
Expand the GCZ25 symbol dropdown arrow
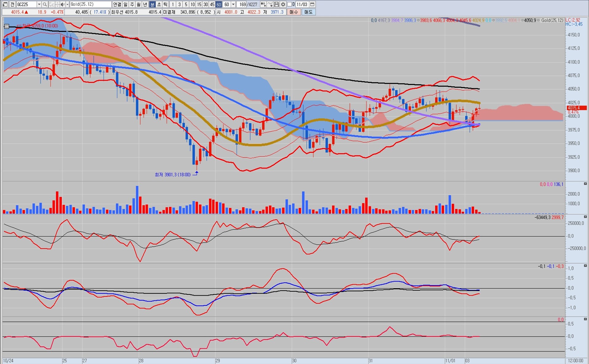click(39, 4)
